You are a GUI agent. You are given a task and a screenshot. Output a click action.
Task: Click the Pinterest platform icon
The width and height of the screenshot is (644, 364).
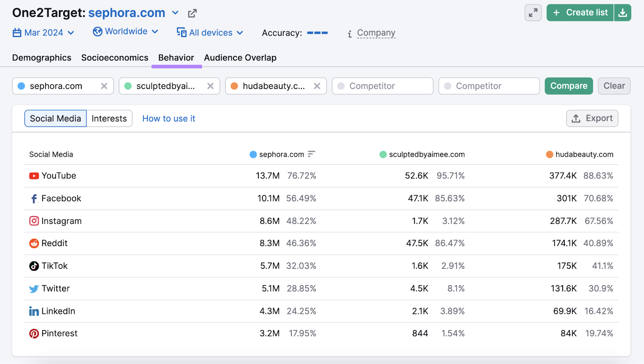pyautogui.click(x=34, y=333)
